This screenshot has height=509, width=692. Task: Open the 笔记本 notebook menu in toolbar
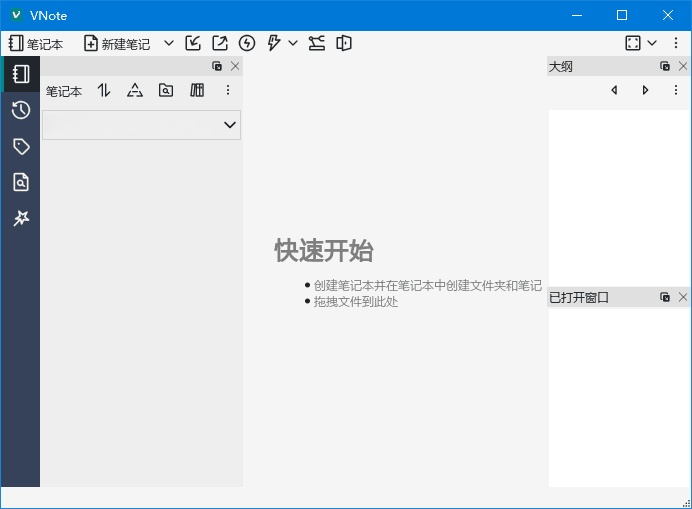(x=35, y=44)
